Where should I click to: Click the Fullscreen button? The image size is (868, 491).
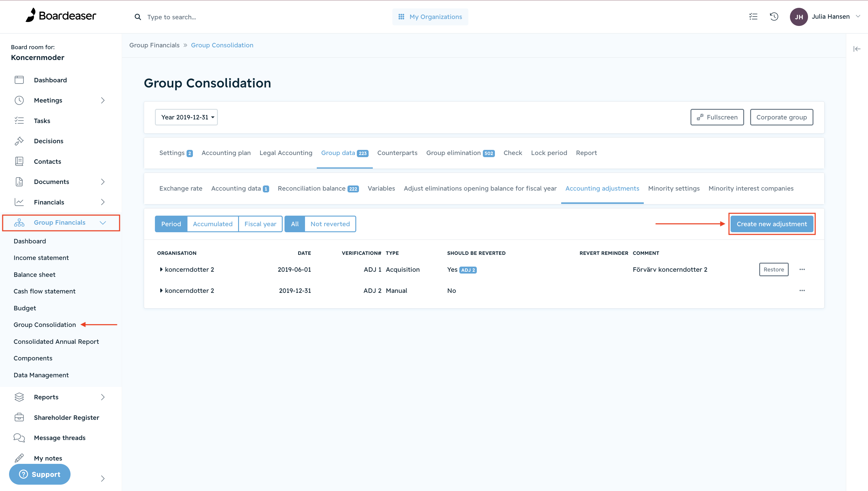click(x=717, y=117)
